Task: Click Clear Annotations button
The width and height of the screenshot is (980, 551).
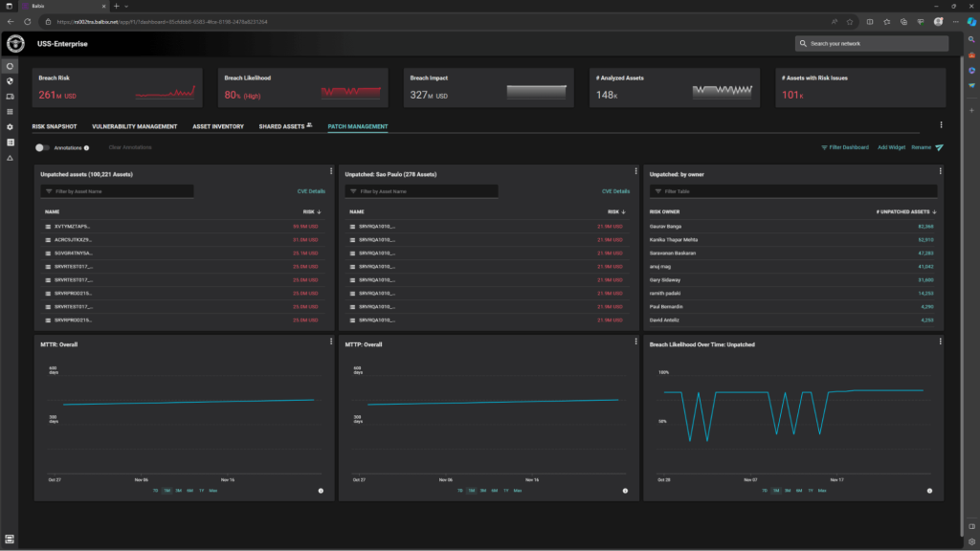Action: (x=130, y=147)
